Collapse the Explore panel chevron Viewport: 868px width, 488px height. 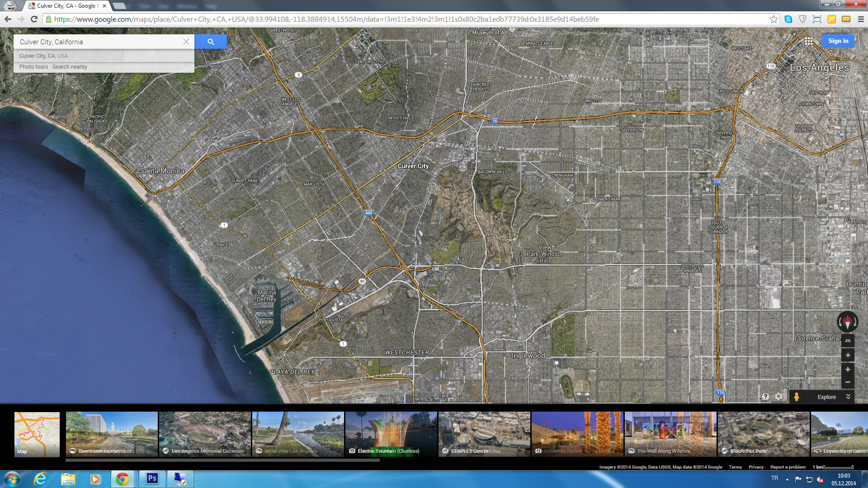click(x=848, y=397)
